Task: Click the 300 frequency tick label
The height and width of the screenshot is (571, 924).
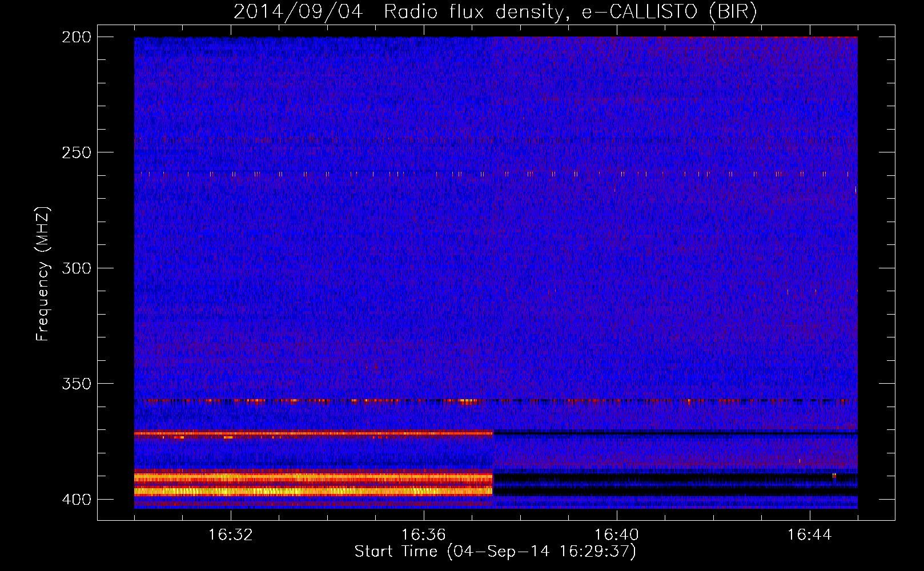Action: tap(77, 268)
